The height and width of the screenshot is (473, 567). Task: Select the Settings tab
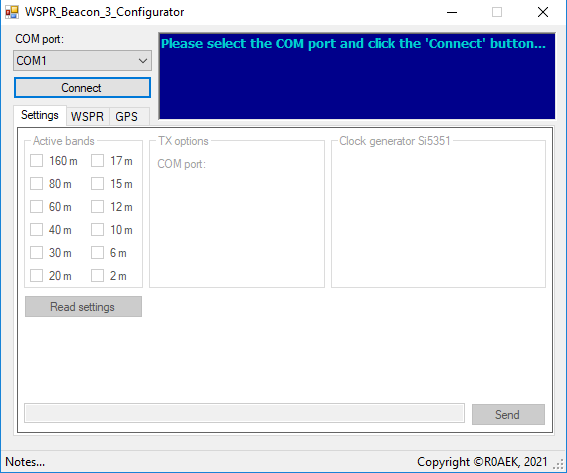coord(40,115)
